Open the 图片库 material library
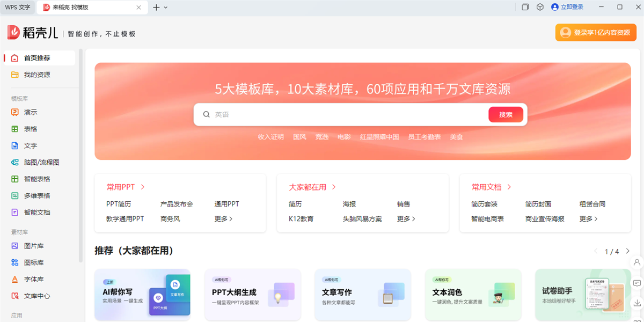644x322 pixels. [30, 245]
